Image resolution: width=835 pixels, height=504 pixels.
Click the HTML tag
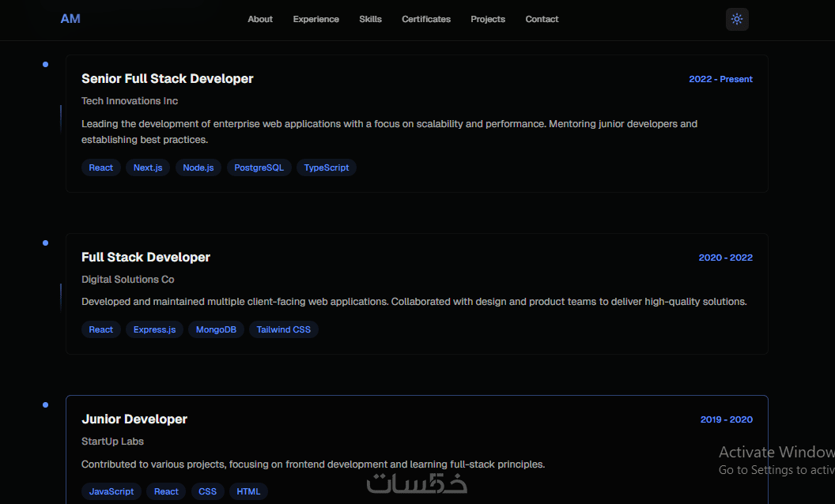click(248, 491)
